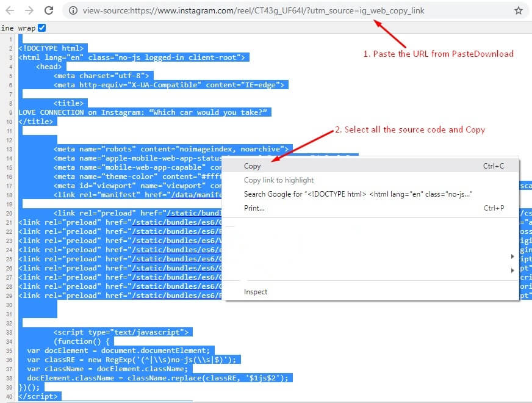Click the '<head>' tag text

(49, 67)
